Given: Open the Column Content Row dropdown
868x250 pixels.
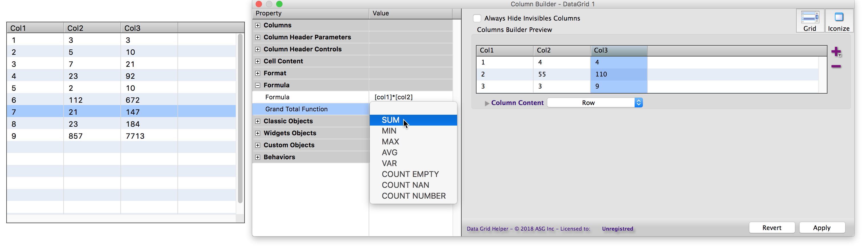Looking at the screenshot, I should pyautogui.click(x=595, y=103).
